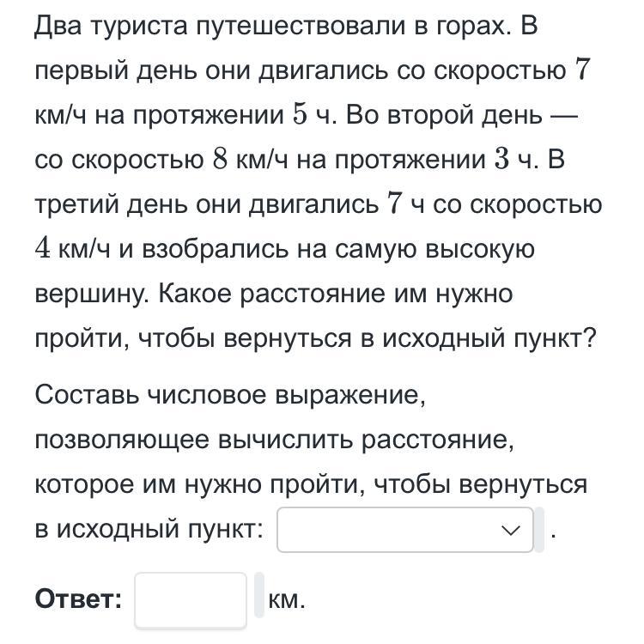Focus the answer field next to Ответ
The width and height of the screenshot is (644, 644).
pyautogui.click(x=191, y=600)
